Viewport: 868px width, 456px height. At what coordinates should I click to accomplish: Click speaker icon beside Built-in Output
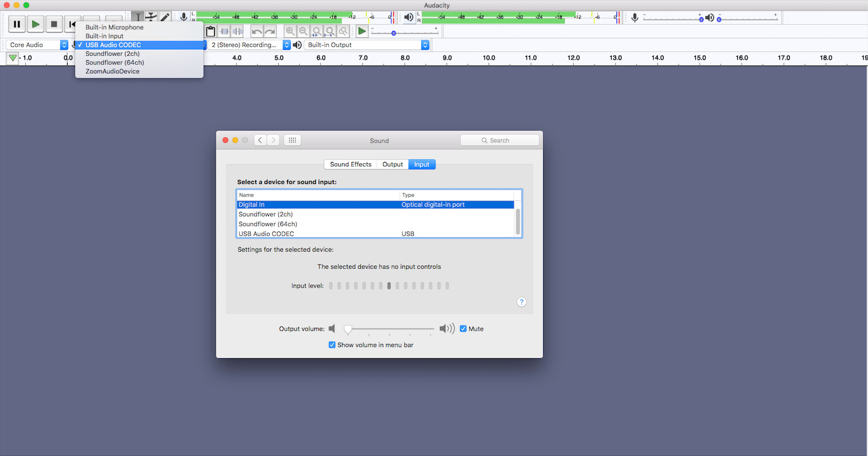pyautogui.click(x=298, y=45)
